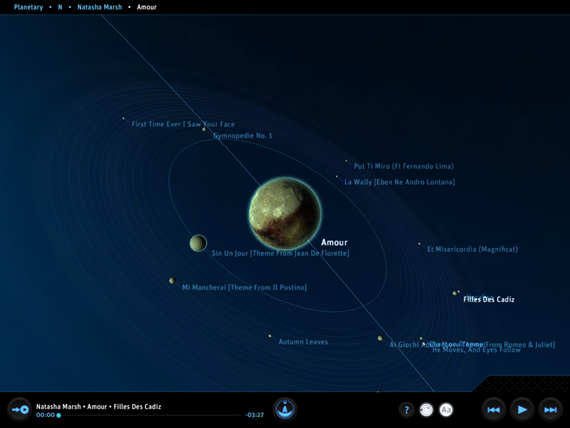Choose track Gymnopedie No. 1
570x428 pixels.
point(242,136)
